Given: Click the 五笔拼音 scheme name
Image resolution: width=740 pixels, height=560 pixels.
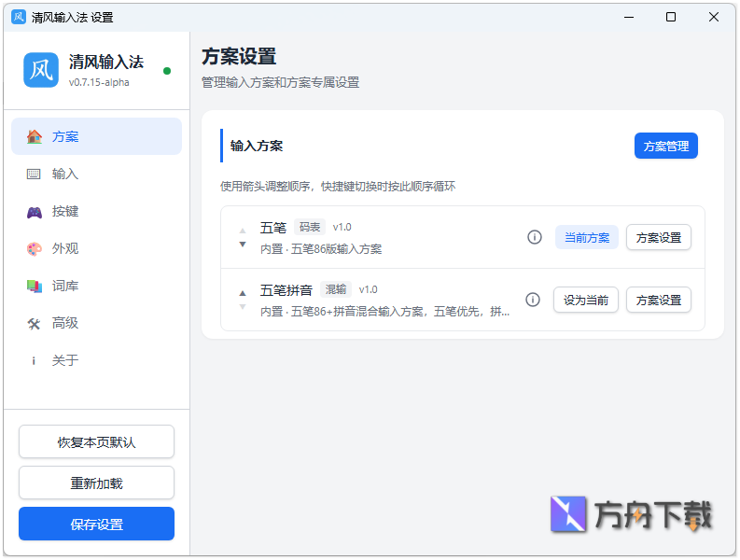Looking at the screenshot, I should pyautogui.click(x=286, y=290).
